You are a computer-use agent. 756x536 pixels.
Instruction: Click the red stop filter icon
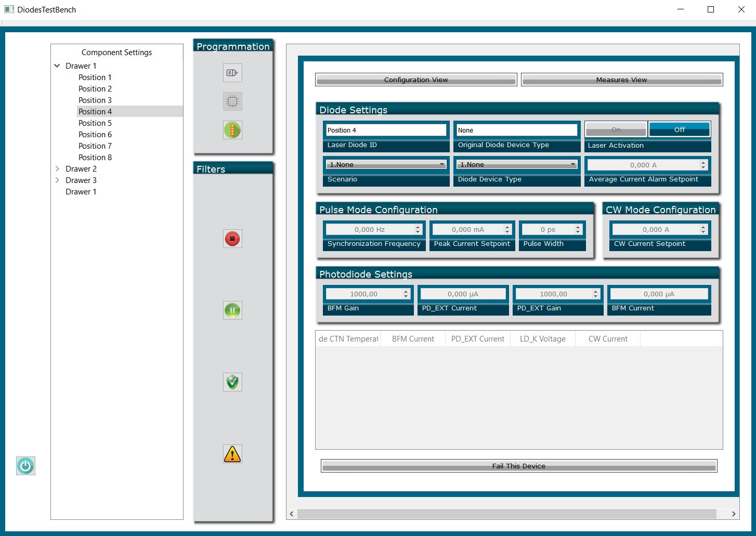coord(232,239)
